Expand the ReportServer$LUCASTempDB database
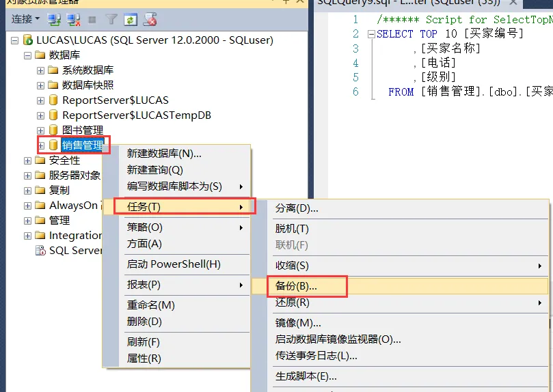Viewport: 553px width, 392px height. (x=40, y=115)
